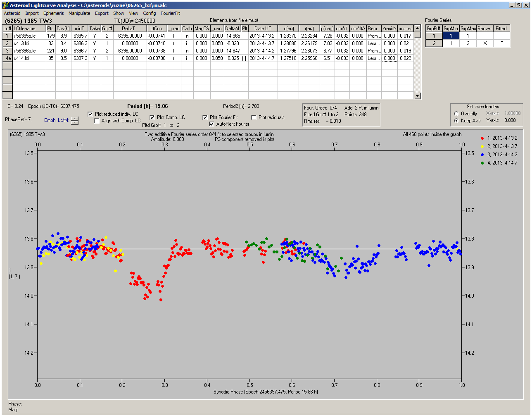The width and height of the screenshot is (532, 415).
Task: Click the Synodic Phase axis label
Action: (x=266, y=391)
